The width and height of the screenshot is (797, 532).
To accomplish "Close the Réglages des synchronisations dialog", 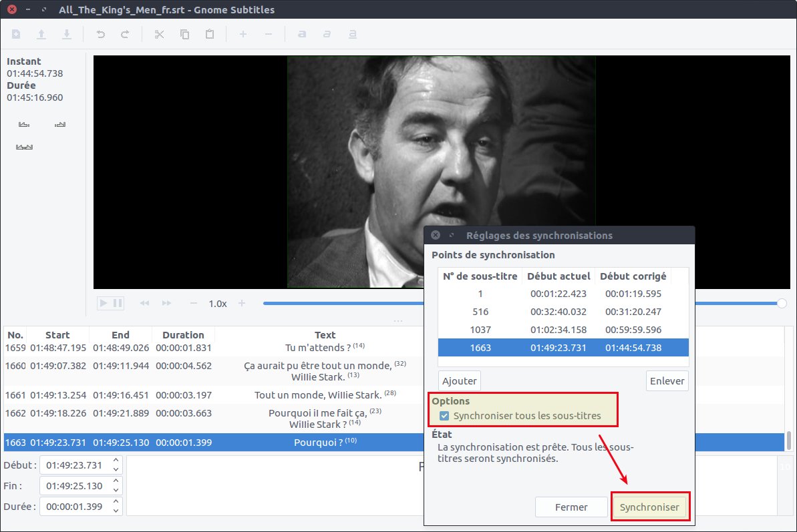I will click(436, 235).
